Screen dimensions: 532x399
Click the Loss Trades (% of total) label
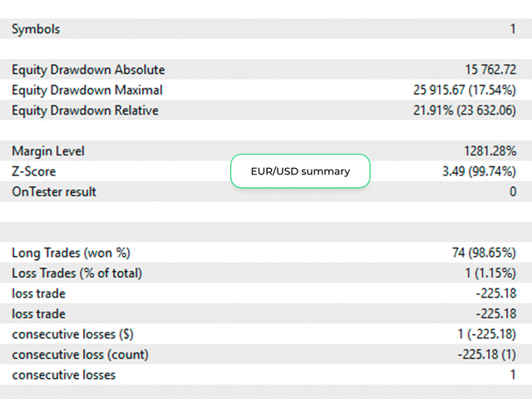(x=77, y=273)
